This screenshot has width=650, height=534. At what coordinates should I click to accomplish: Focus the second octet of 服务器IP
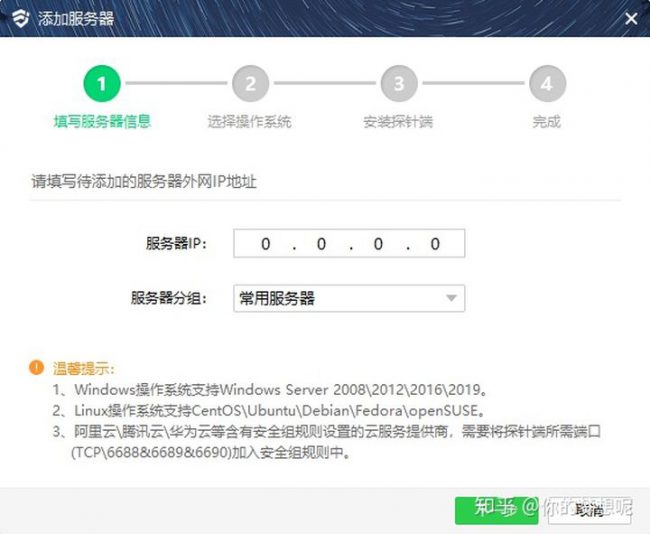click(322, 244)
